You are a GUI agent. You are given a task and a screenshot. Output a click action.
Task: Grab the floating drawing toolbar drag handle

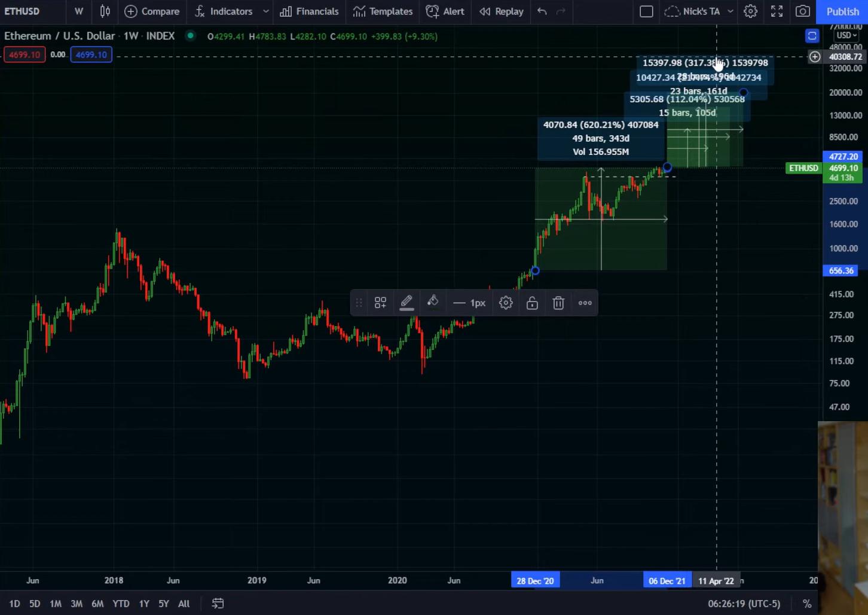[x=359, y=303]
